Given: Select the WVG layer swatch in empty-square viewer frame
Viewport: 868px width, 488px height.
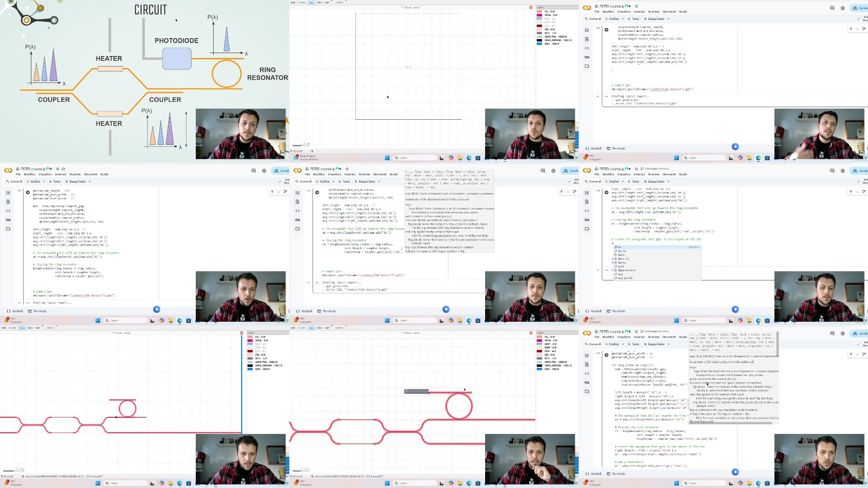Looking at the screenshot, I should point(540,15).
